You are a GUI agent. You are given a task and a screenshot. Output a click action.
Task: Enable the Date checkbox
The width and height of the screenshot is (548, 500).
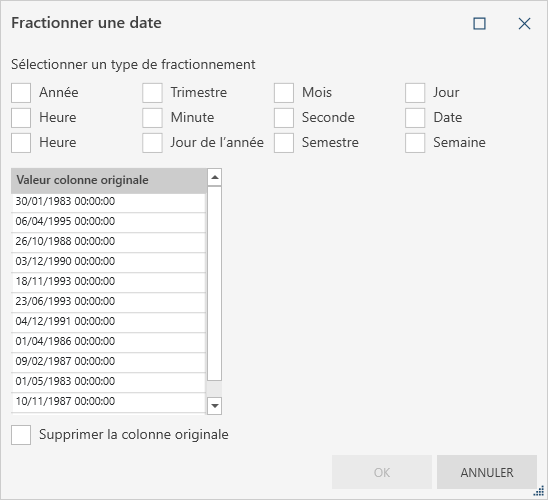click(415, 118)
